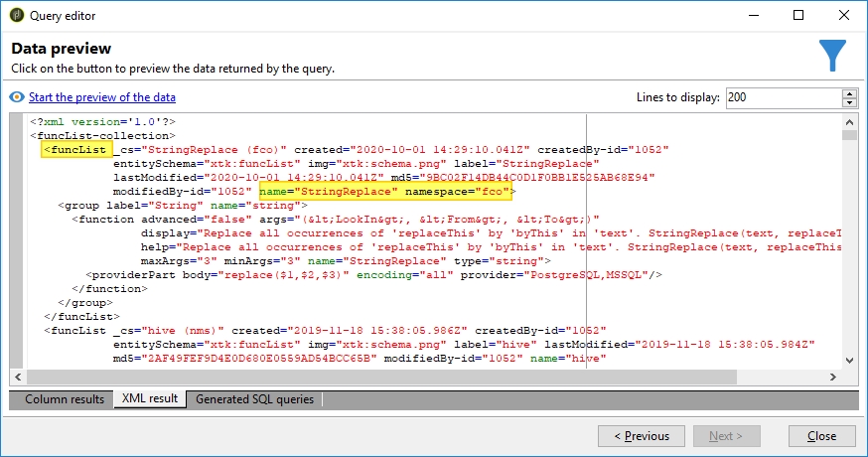Image resolution: width=868 pixels, height=457 pixels.
Task: Close the window using the title bar X
Action: 844,16
